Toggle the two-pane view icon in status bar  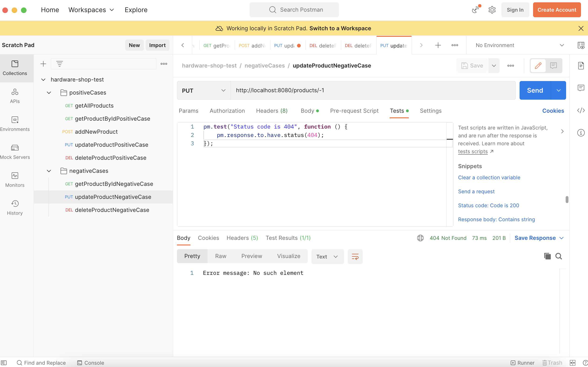point(572,363)
